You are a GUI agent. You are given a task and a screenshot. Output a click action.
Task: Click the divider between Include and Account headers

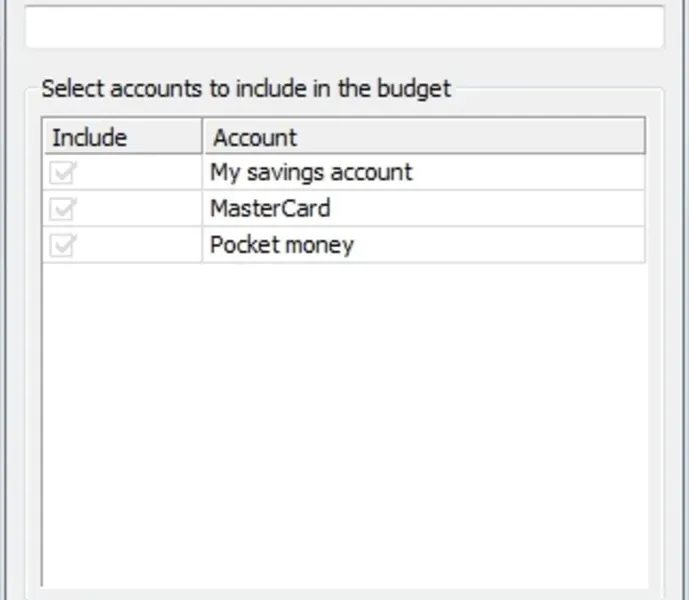click(x=203, y=137)
